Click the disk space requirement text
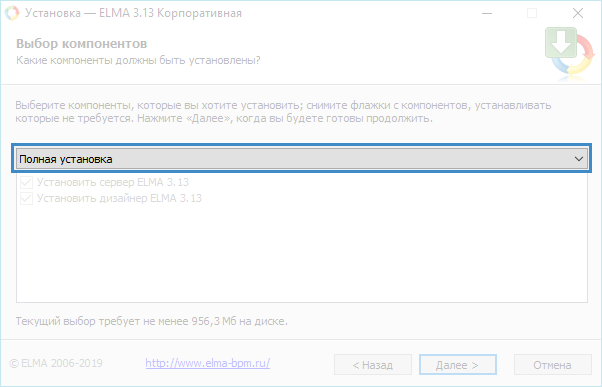The image size is (602, 387). 152,321
